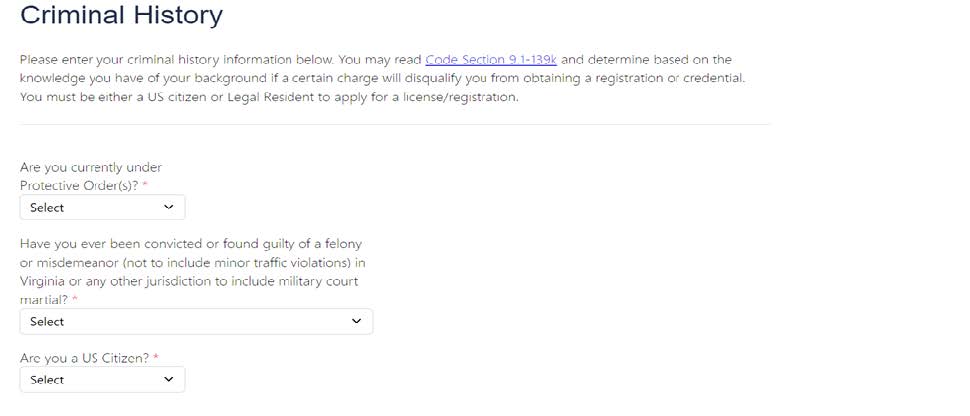Open the Code Section 9.1-139k link

(x=490, y=60)
